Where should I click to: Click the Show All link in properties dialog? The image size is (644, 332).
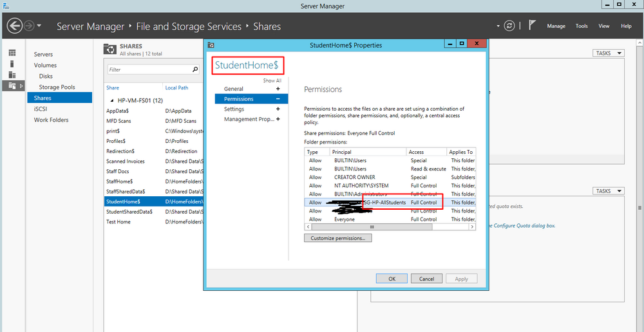tap(272, 81)
